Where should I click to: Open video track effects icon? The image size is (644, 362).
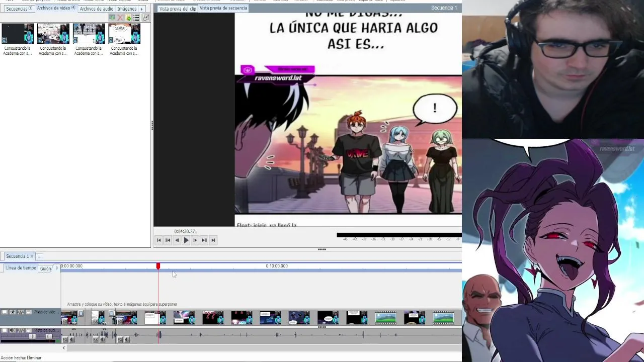(21, 312)
